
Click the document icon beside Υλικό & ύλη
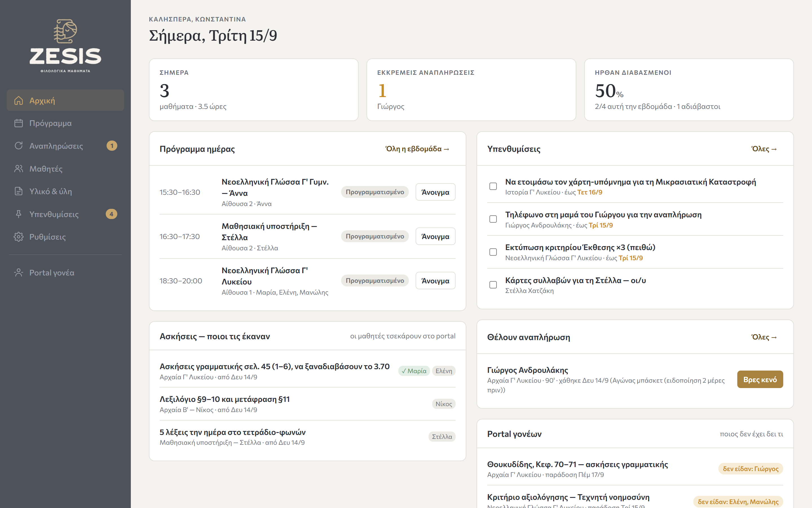tap(19, 191)
